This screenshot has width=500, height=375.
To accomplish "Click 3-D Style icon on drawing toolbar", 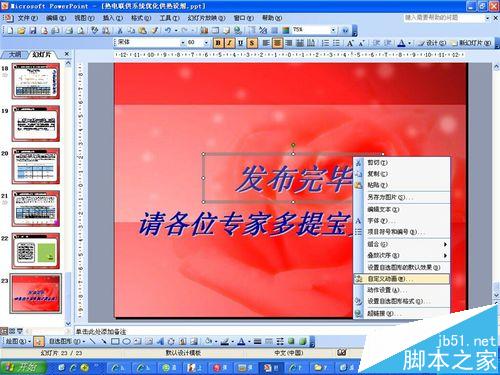I will click(303, 341).
